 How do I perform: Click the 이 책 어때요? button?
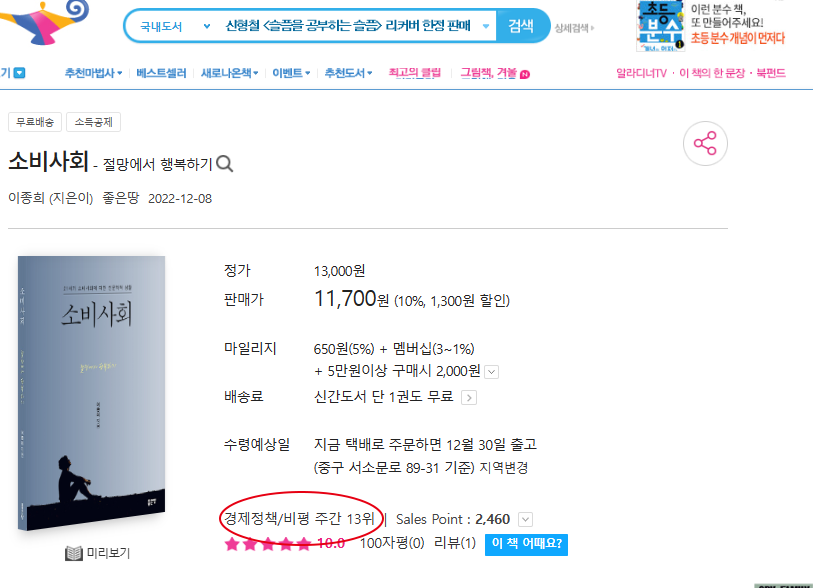pyautogui.click(x=526, y=544)
